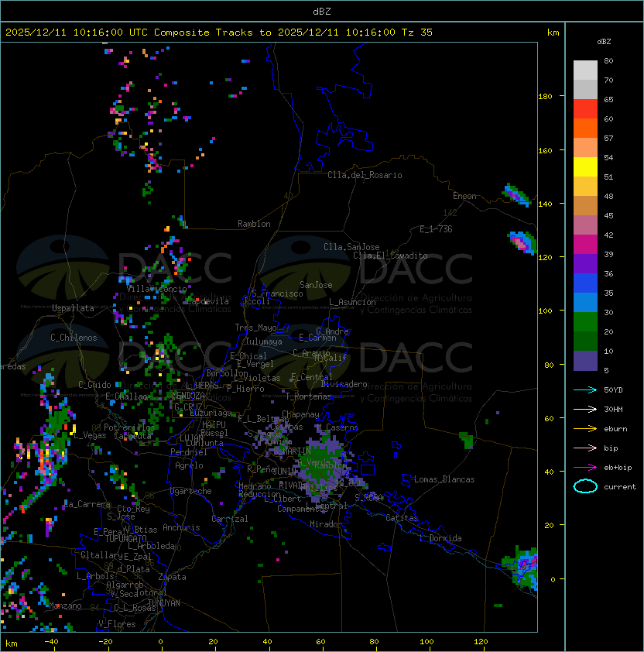Click the 'L_Asuncion' place label
644x652 pixels.
[x=352, y=302]
